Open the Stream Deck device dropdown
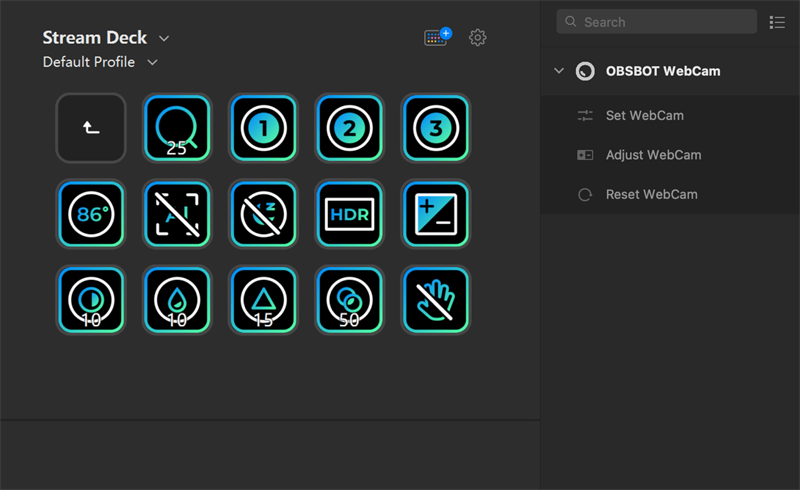The height and width of the screenshot is (490, 800). point(164,38)
